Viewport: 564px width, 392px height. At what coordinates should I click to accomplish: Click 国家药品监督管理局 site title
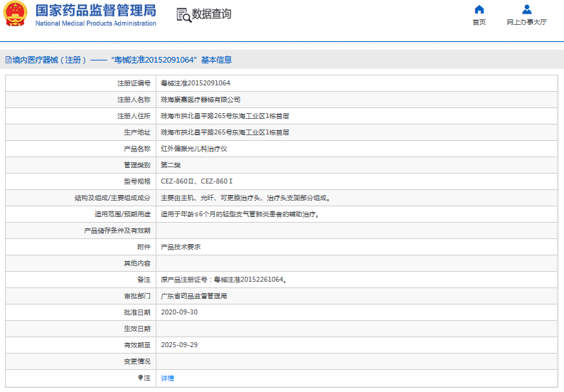96,11
